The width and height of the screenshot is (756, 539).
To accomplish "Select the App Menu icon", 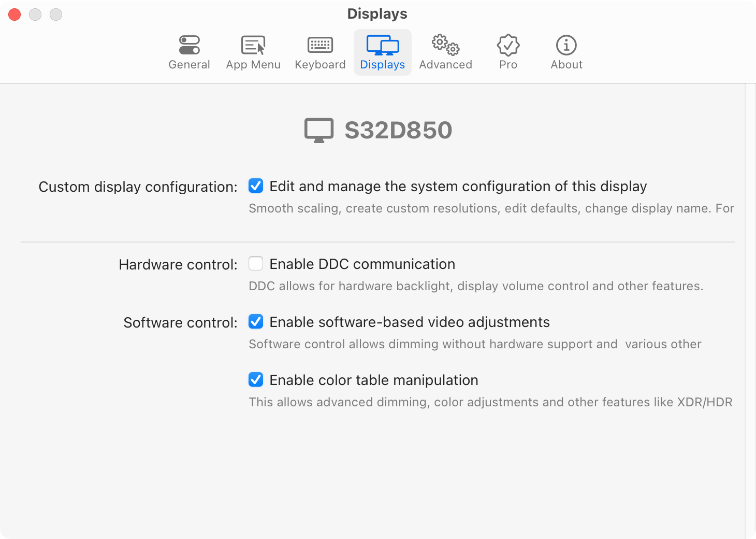I will coord(253,45).
